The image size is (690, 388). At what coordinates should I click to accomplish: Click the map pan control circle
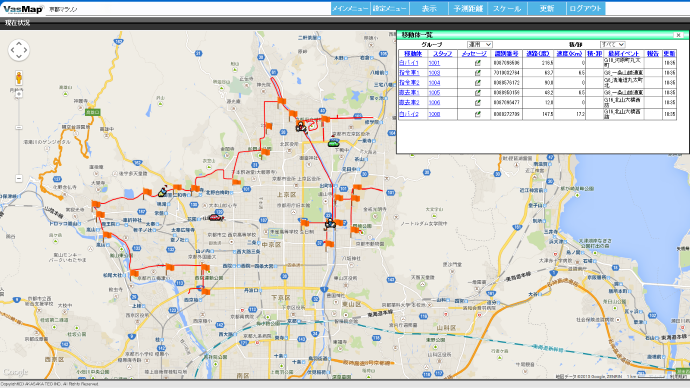[x=18, y=50]
